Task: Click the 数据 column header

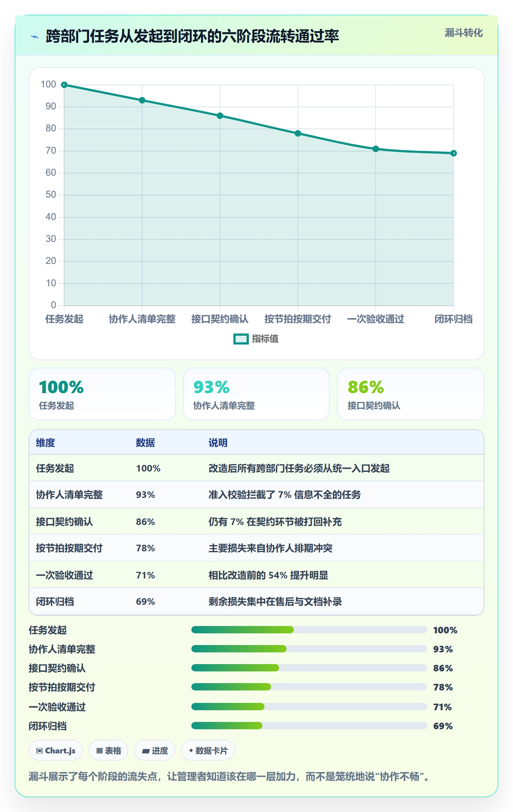Action: 145,443
